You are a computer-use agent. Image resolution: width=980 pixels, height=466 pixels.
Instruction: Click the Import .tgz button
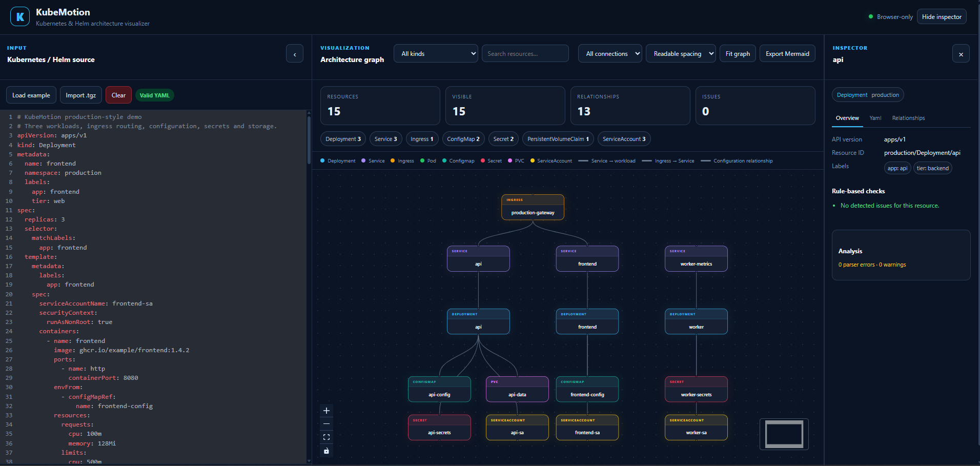click(x=81, y=95)
